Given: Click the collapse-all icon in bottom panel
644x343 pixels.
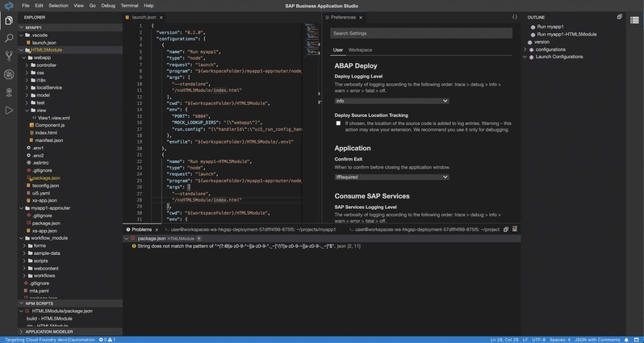Looking at the screenshot, I should (x=506, y=229).
